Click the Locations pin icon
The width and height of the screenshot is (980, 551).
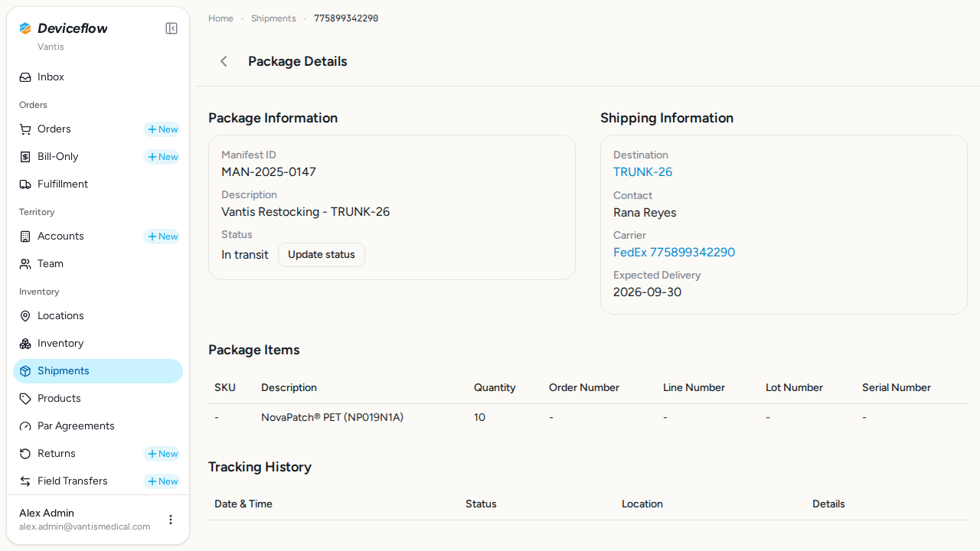[x=25, y=316]
